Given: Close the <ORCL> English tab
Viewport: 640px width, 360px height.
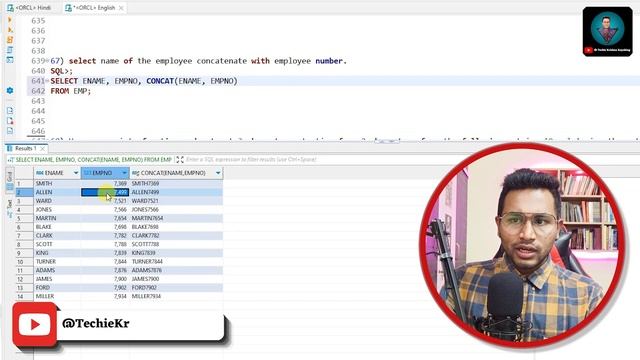Looking at the screenshot, I should pos(121,8).
